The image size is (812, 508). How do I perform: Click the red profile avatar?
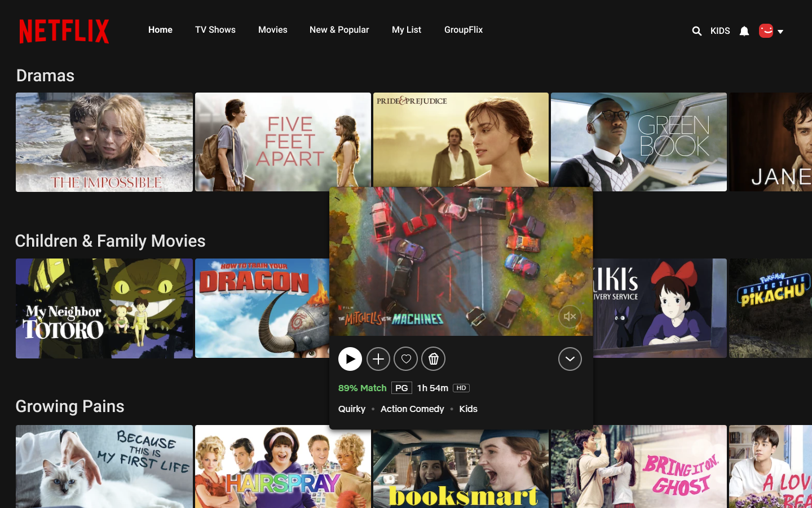pos(766,30)
